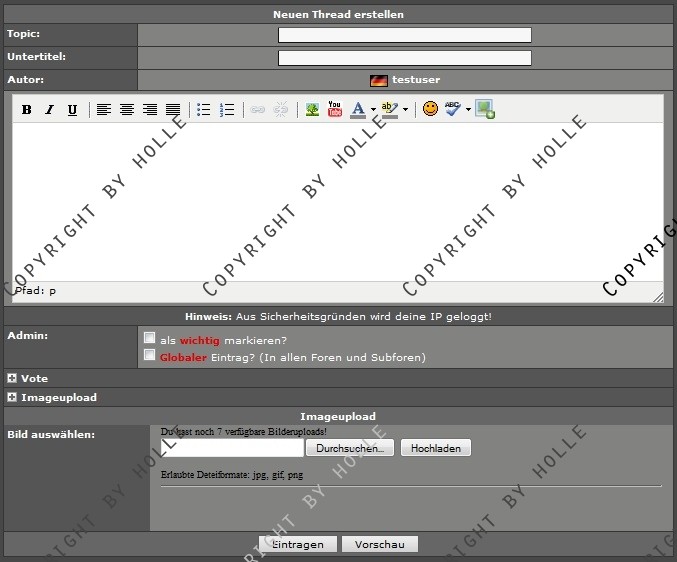Check the 'als wichtig markieren' box
The height and width of the screenshot is (562, 677).
click(x=150, y=338)
